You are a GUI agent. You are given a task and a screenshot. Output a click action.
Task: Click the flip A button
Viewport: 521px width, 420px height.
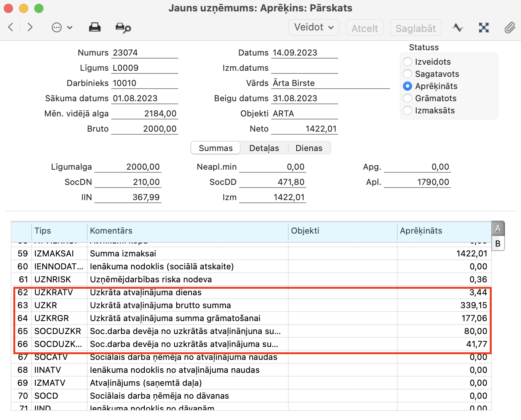pyautogui.click(x=498, y=229)
